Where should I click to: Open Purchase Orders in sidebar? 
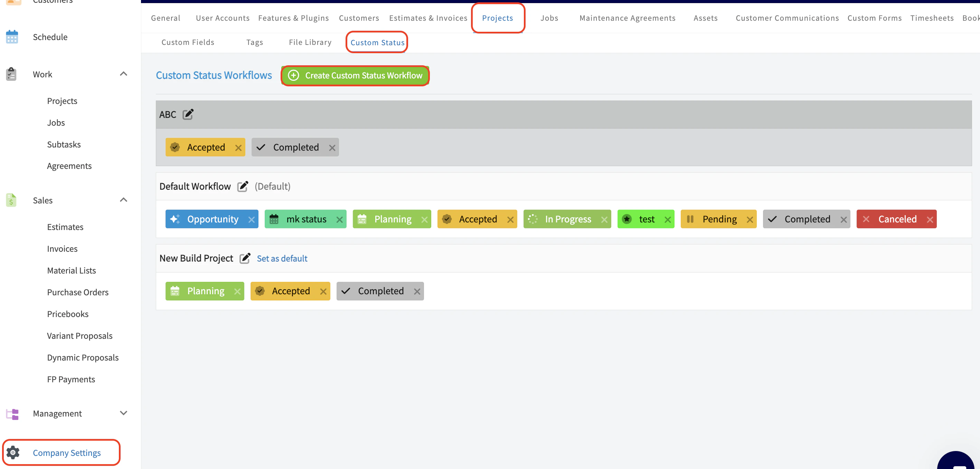78,292
